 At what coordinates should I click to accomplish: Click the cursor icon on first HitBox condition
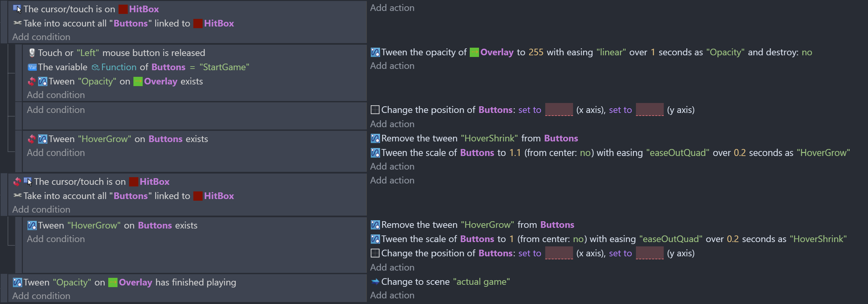(x=17, y=9)
